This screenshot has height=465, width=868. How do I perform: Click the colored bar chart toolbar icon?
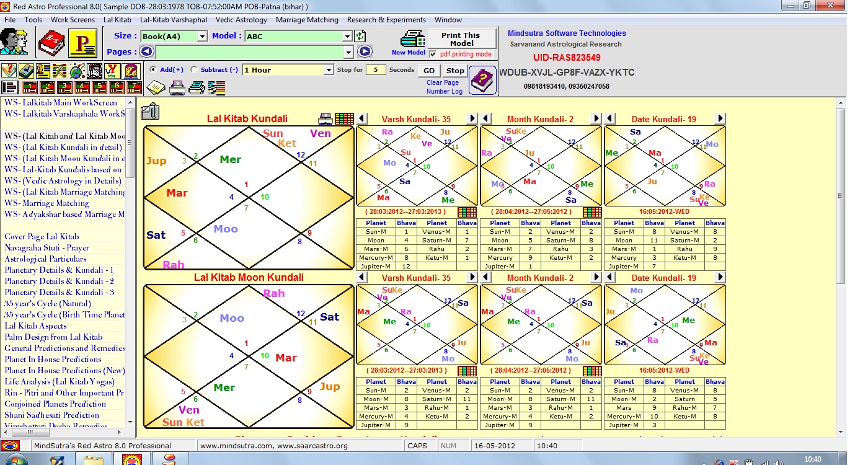216,88
